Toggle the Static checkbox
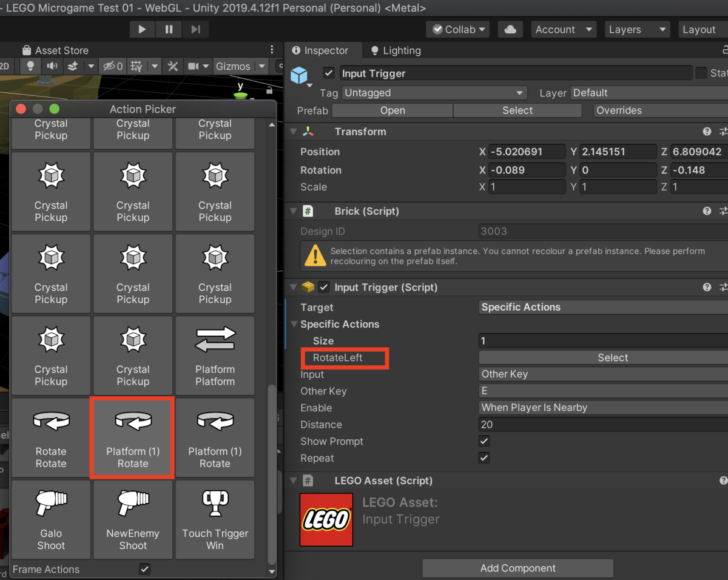 pyautogui.click(x=701, y=73)
